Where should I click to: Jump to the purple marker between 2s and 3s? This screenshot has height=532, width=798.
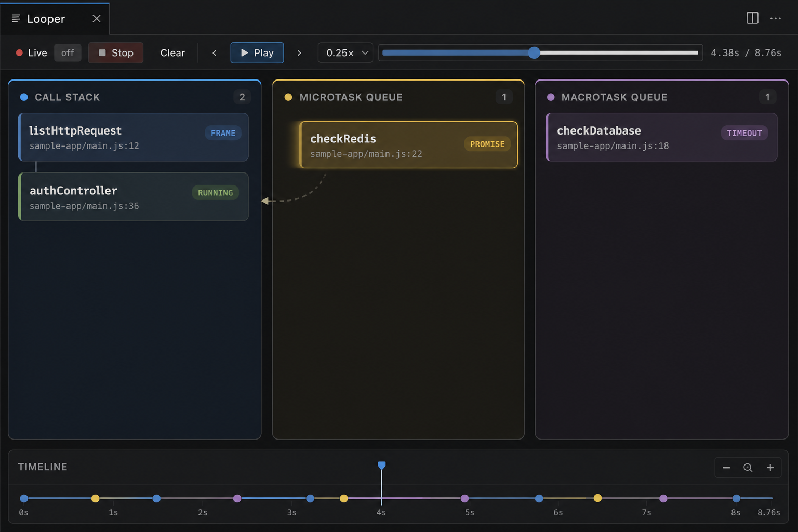point(237,498)
